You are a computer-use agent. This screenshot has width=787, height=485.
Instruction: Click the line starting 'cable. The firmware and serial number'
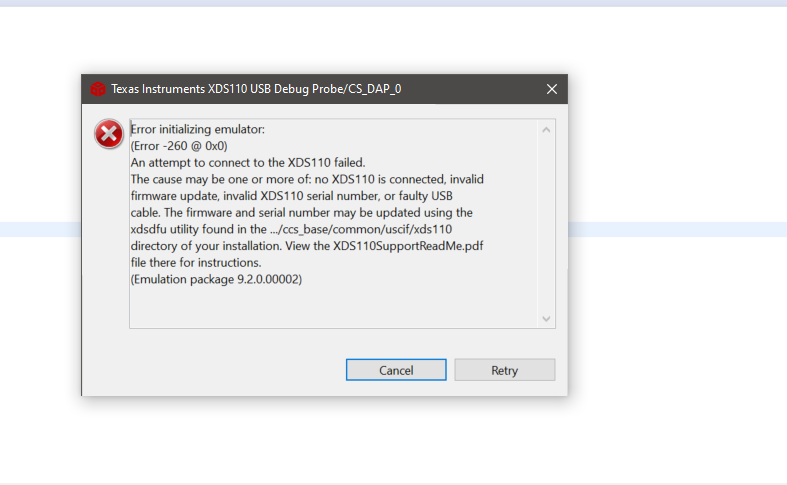pos(302,212)
